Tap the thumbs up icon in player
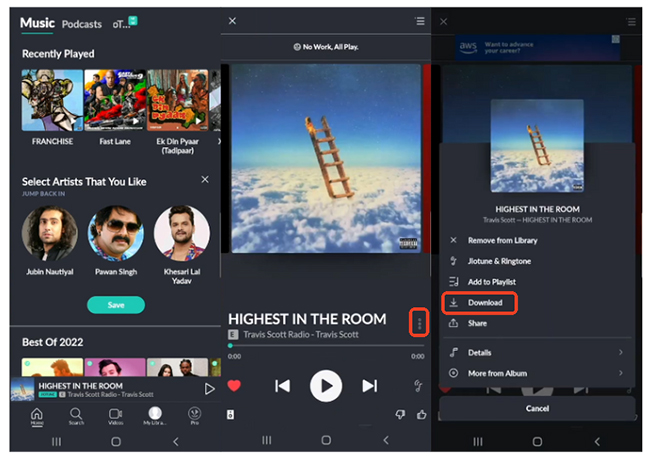Image resolution: width=650 pixels, height=458 pixels. coord(421,414)
